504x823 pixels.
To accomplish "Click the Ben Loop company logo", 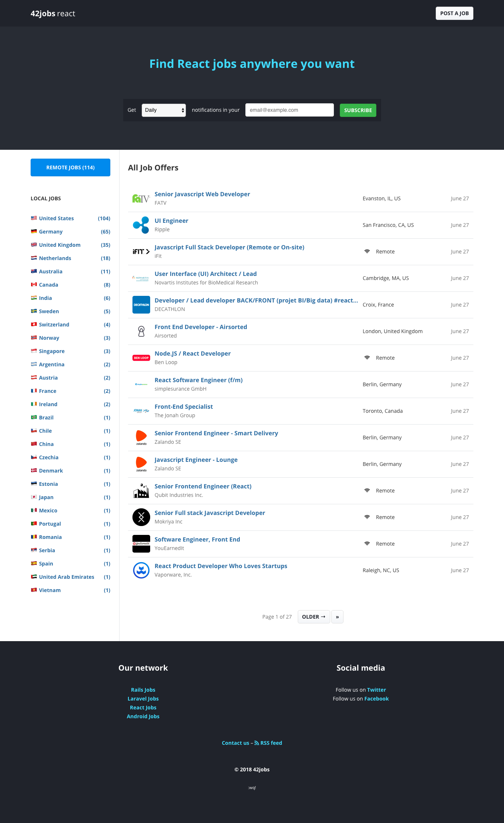I will (x=141, y=358).
